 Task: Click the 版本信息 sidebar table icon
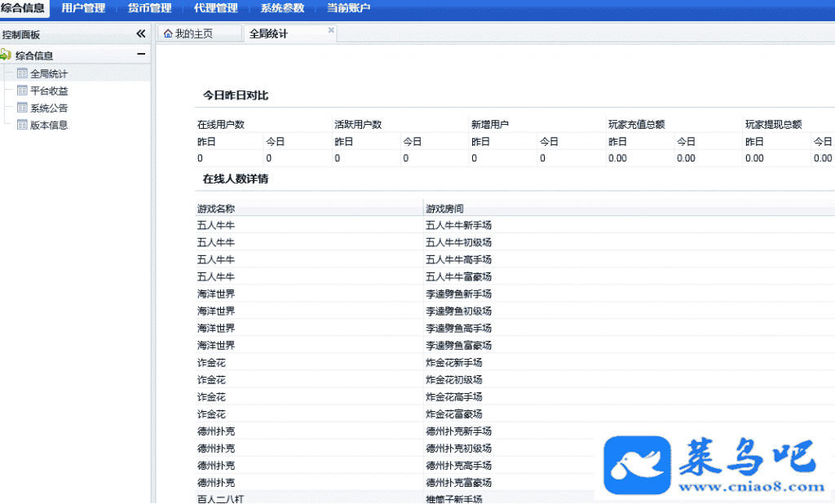[x=22, y=125]
